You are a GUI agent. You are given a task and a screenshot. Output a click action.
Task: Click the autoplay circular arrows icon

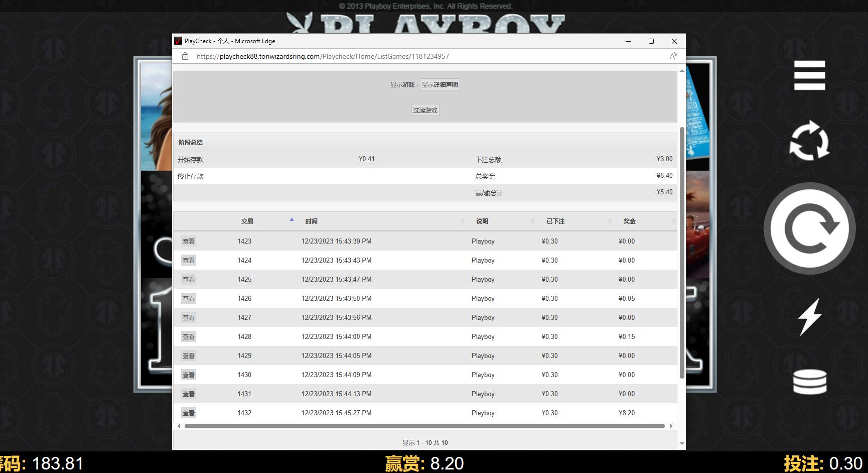pyautogui.click(x=809, y=141)
